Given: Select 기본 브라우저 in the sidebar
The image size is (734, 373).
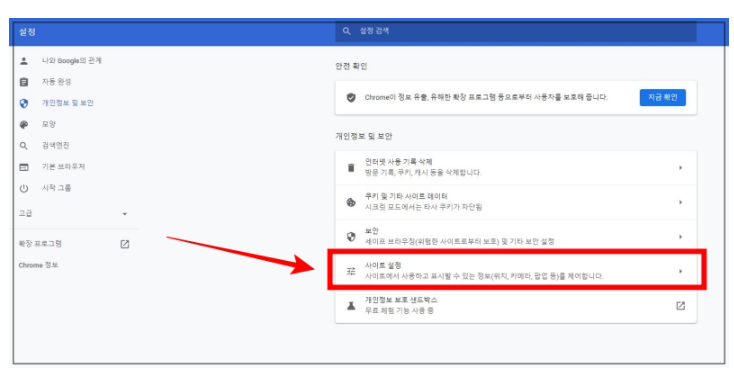Looking at the screenshot, I should 64,167.
